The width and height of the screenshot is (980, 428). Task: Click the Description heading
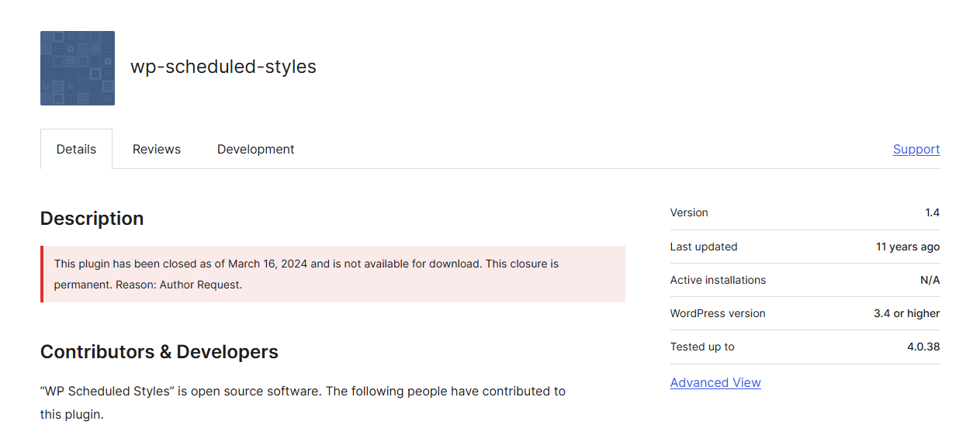click(92, 219)
